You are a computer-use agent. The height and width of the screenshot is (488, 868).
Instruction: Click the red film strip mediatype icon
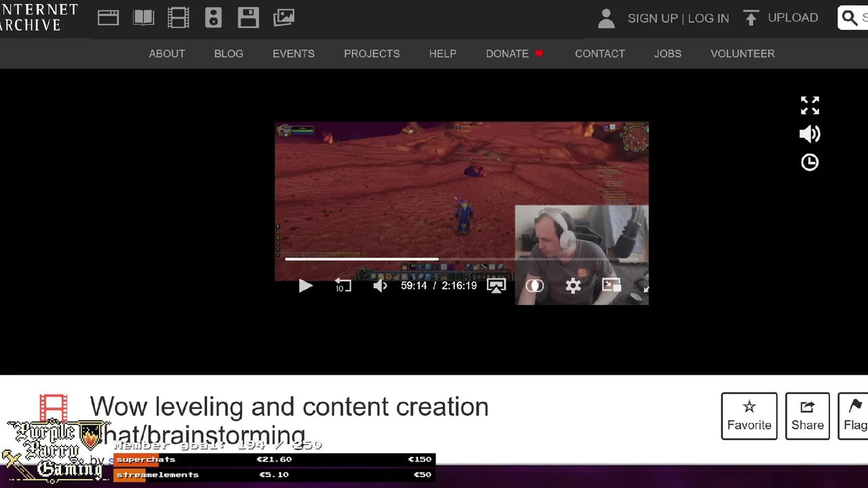54,408
